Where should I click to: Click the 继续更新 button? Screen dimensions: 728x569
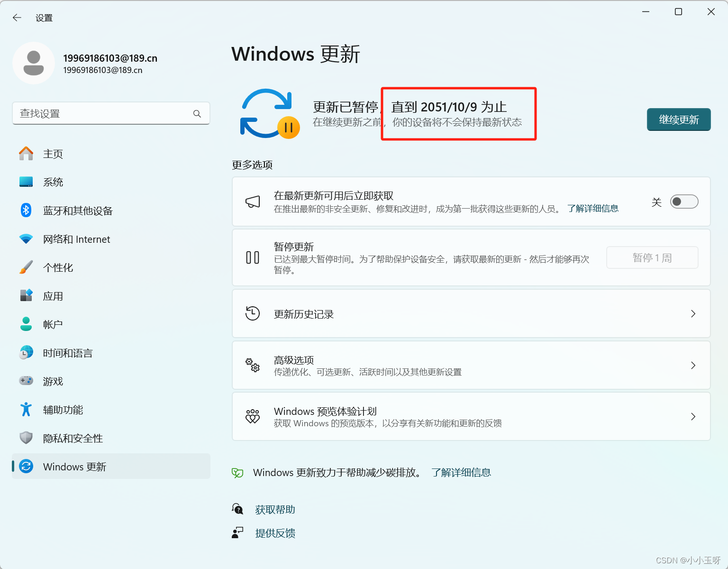coord(679,119)
